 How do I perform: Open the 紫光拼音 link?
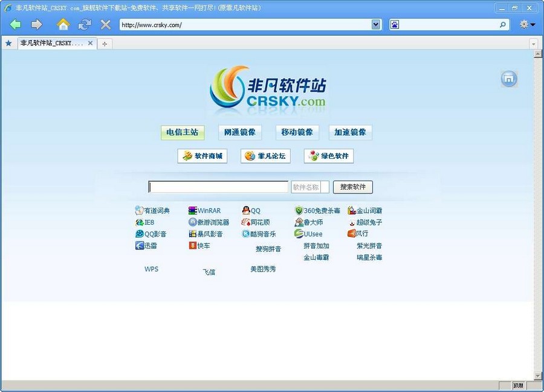click(369, 246)
